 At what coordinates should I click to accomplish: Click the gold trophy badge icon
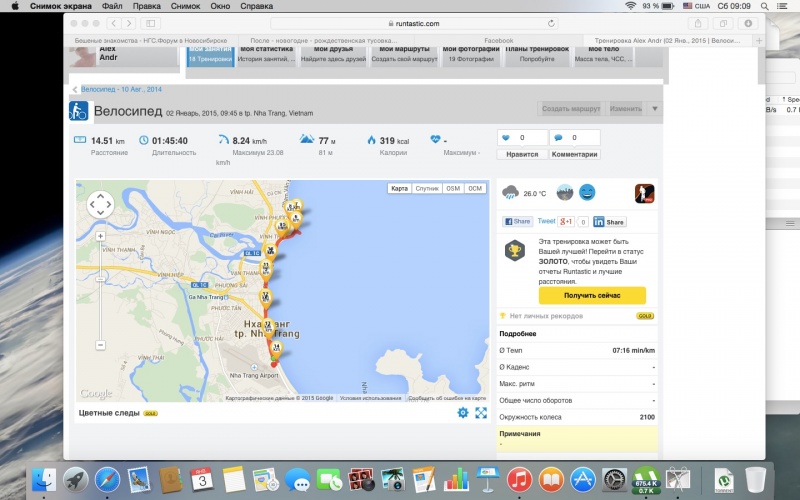515,251
